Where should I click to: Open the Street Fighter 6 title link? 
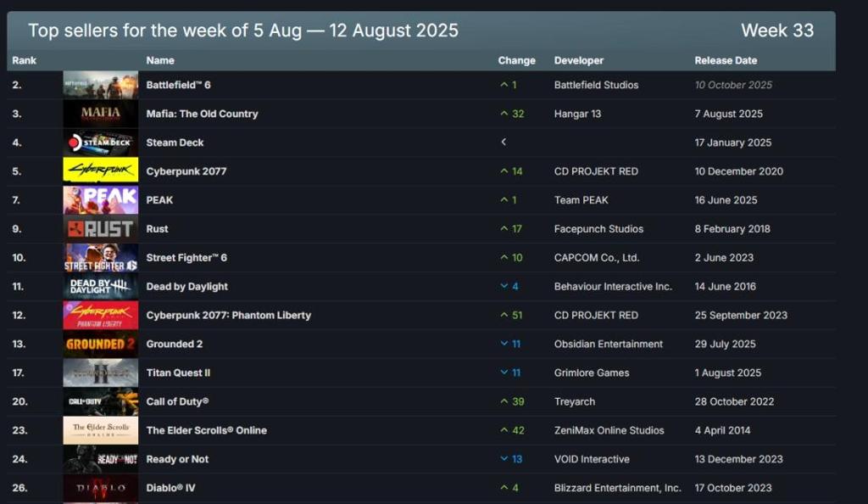coord(186,258)
